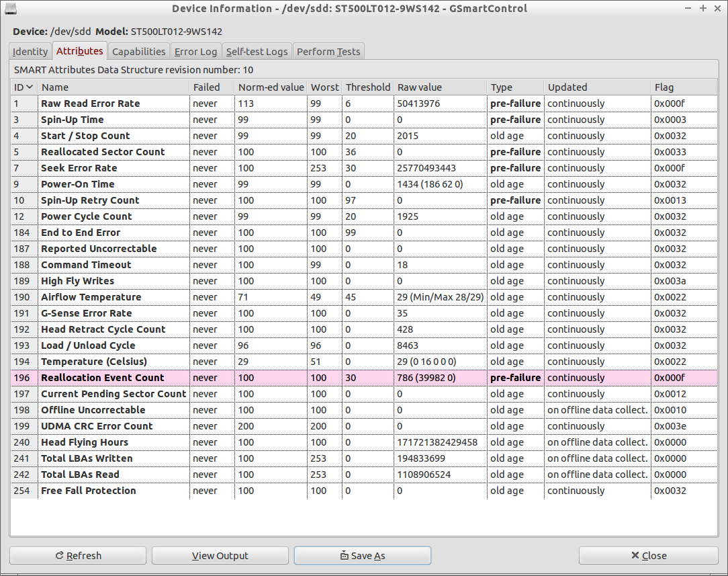Open the Perform Tests tab
Viewport: 728px width, 576px height.
tap(328, 52)
